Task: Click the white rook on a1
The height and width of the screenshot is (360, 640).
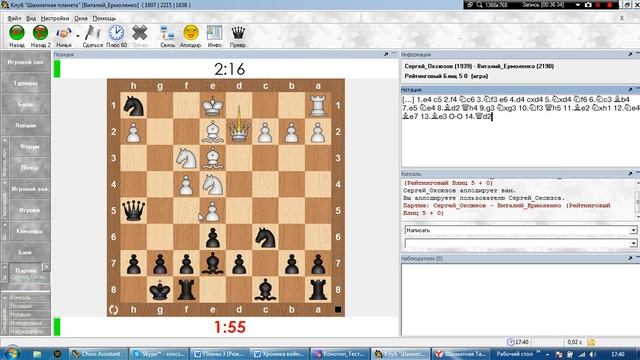Action: 318,105
